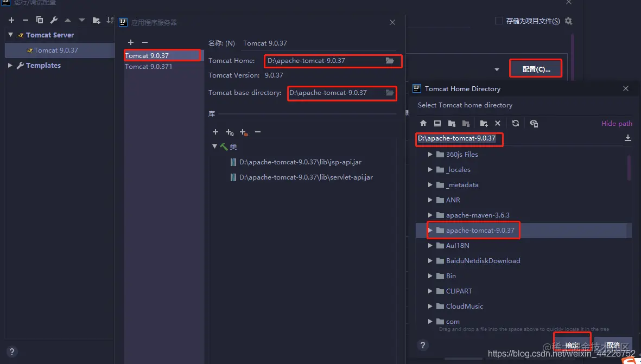Browse folder icon for Tomcat base directory
The height and width of the screenshot is (364, 641).
coord(390,93)
